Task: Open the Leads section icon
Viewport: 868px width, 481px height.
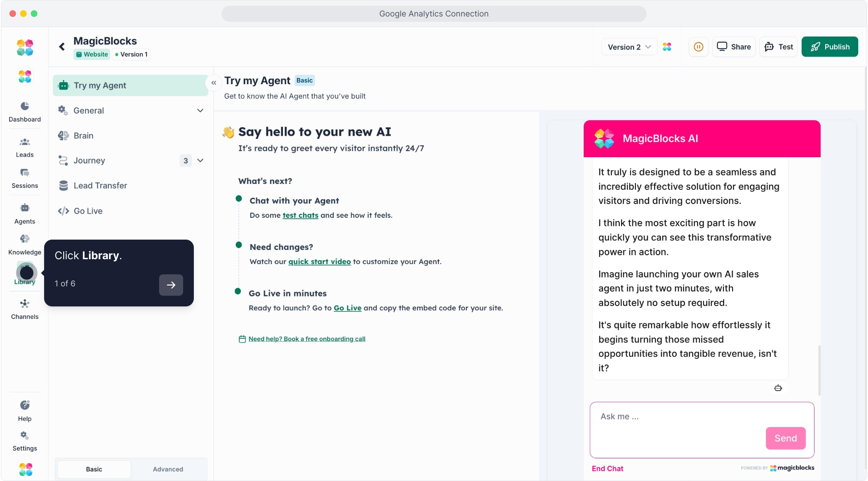Action: pos(25,143)
